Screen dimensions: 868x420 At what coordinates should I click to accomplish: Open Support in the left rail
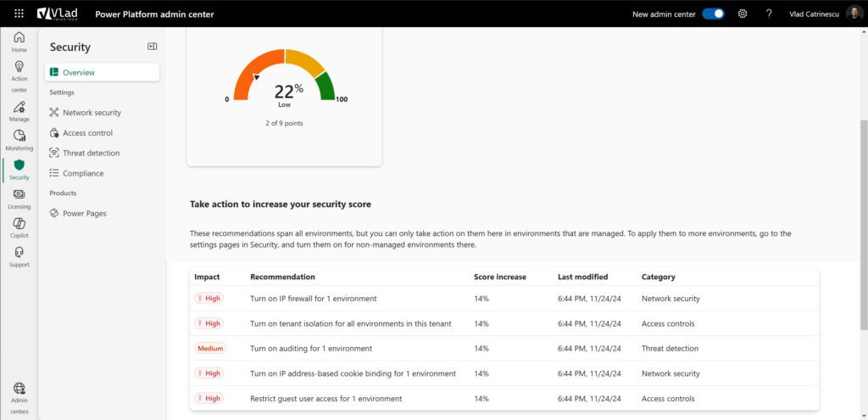(19, 258)
